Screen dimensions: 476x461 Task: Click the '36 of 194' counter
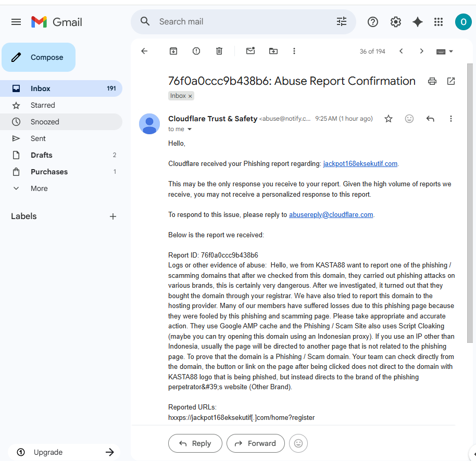point(372,52)
